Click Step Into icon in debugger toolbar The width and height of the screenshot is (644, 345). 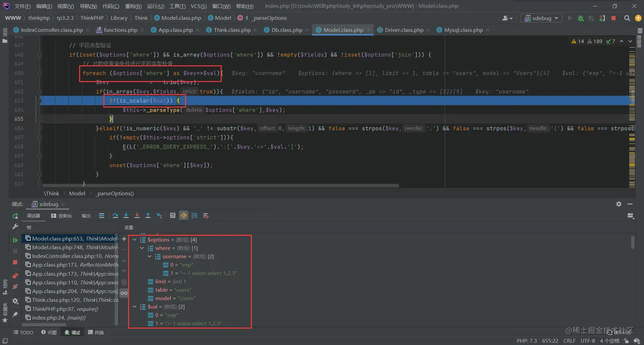tap(126, 216)
